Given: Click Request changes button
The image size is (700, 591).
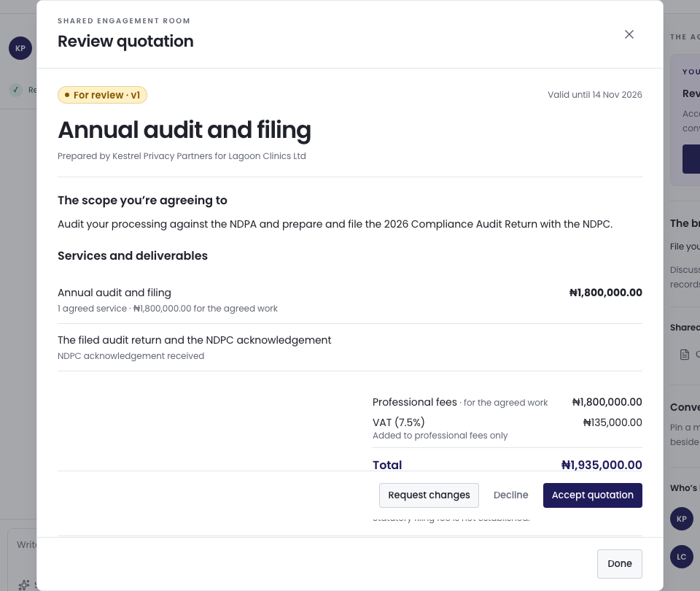Looking at the screenshot, I should [429, 495].
